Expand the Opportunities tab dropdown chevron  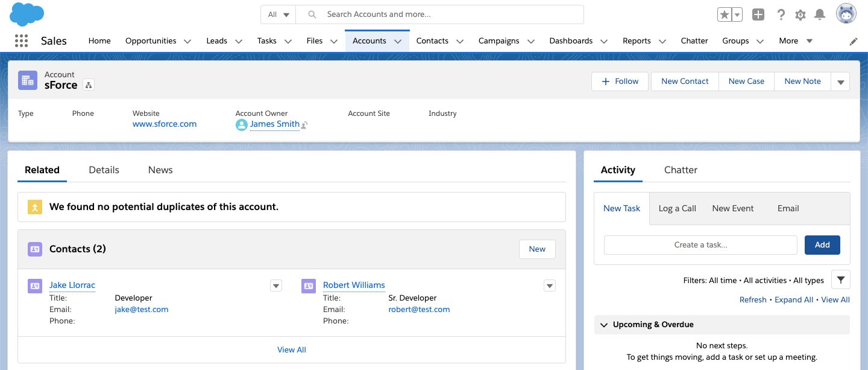(x=187, y=42)
